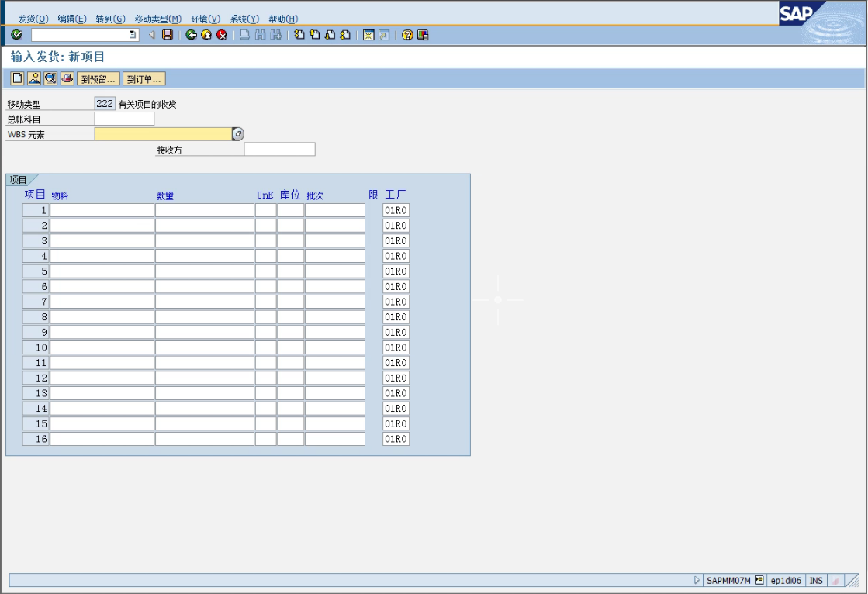Click the red Cancel icon

222,35
